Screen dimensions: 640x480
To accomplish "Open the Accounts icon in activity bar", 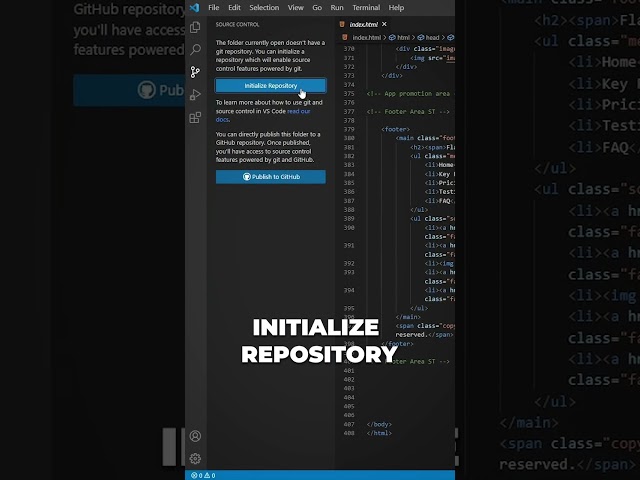I will click(x=195, y=436).
